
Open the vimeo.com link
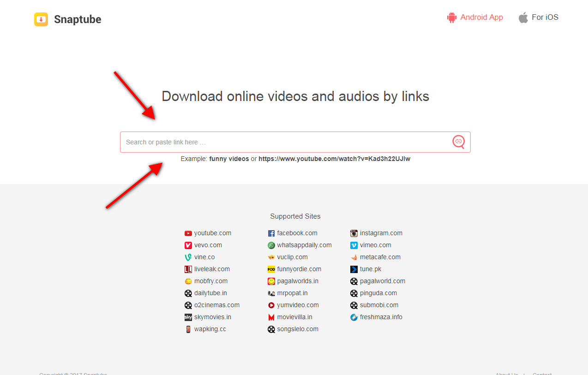click(x=376, y=245)
